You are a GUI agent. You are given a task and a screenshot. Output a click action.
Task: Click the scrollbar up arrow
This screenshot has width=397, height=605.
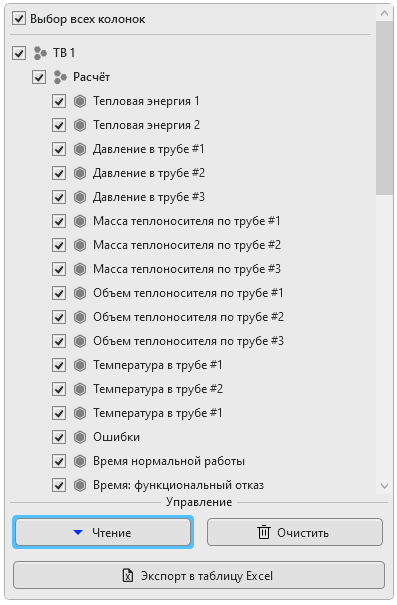click(x=384, y=13)
